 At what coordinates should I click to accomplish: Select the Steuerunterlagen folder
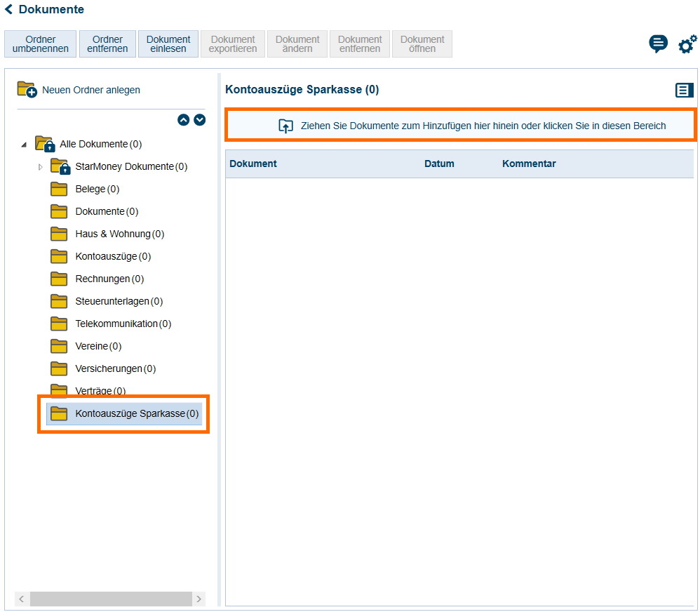click(x=119, y=301)
